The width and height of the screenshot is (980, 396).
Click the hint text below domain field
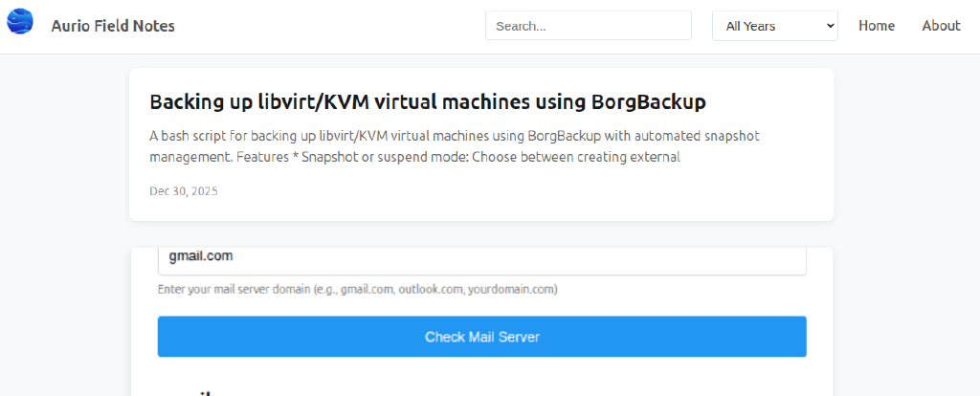coord(357,289)
